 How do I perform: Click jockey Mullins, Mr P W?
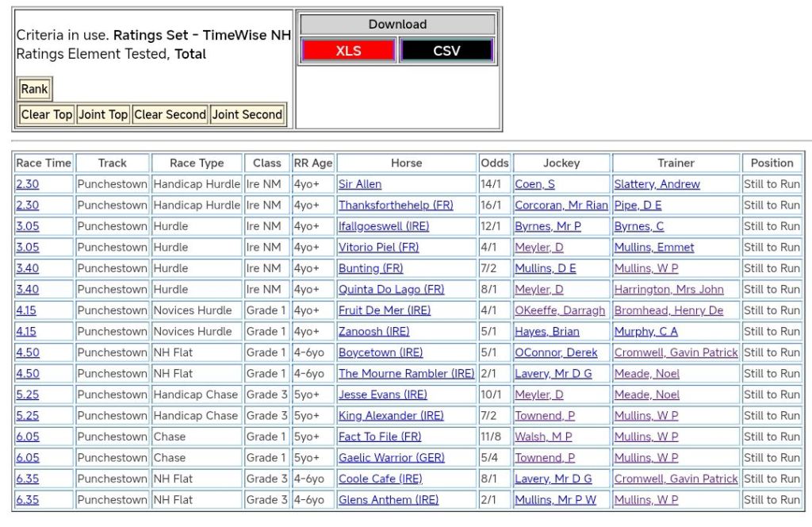(x=555, y=500)
